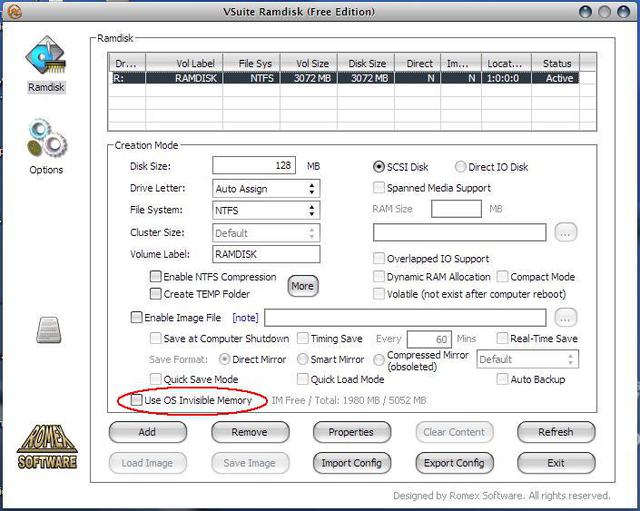Click the Volume Label input field

coord(266,254)
